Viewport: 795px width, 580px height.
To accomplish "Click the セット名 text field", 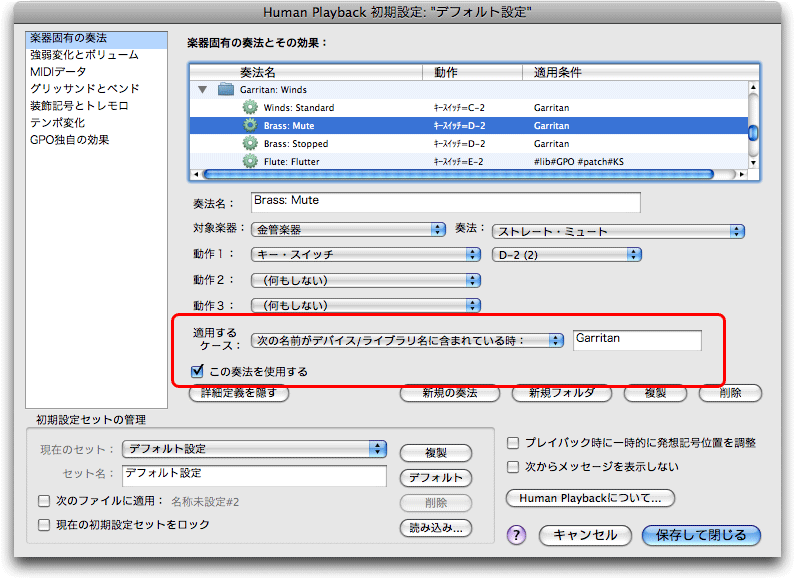I will [x=254, y=476].
